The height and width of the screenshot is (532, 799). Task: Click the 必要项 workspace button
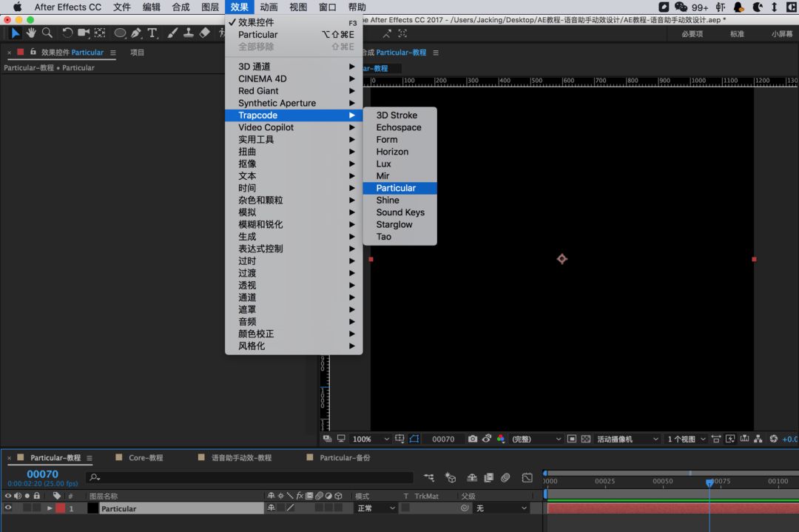692,33
